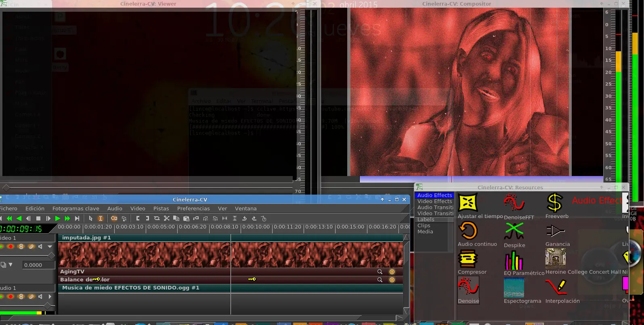Show AgingTV effect controls via magnifier

pos(380,272)
